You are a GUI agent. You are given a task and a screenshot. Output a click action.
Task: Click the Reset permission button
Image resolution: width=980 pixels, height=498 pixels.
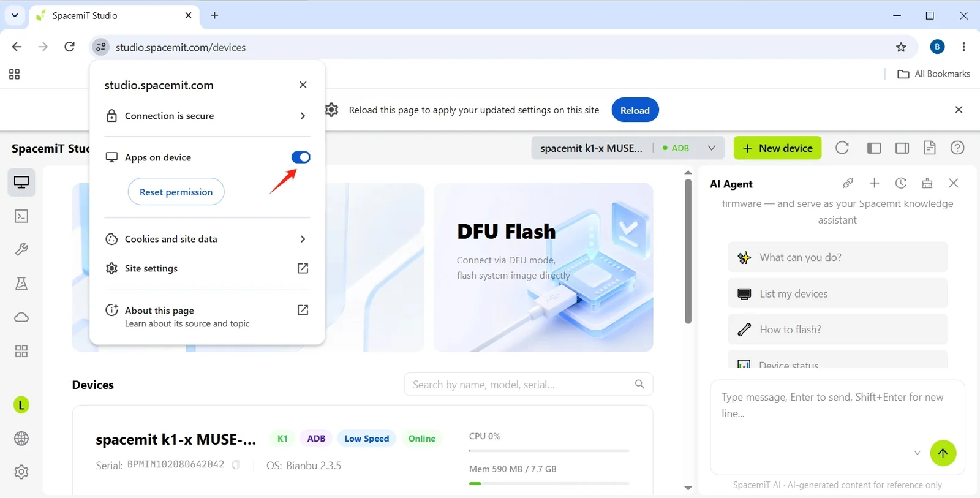pyautogui.click(x=176, y=192)
